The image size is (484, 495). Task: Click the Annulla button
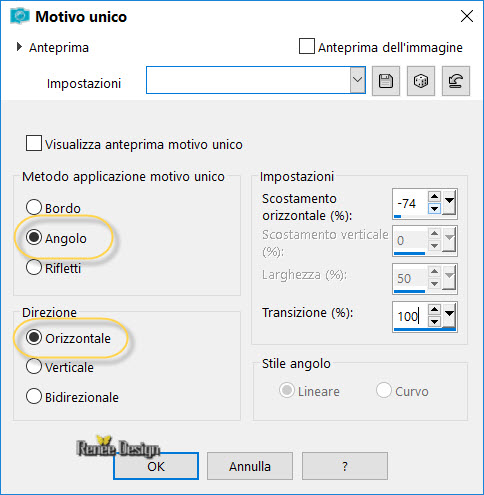[x=250, y=466]
